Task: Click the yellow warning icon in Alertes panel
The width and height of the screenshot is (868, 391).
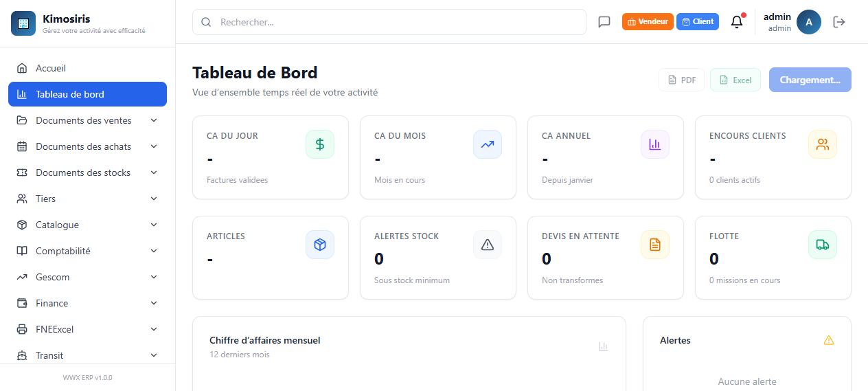Action: click(x=829, y=340)
